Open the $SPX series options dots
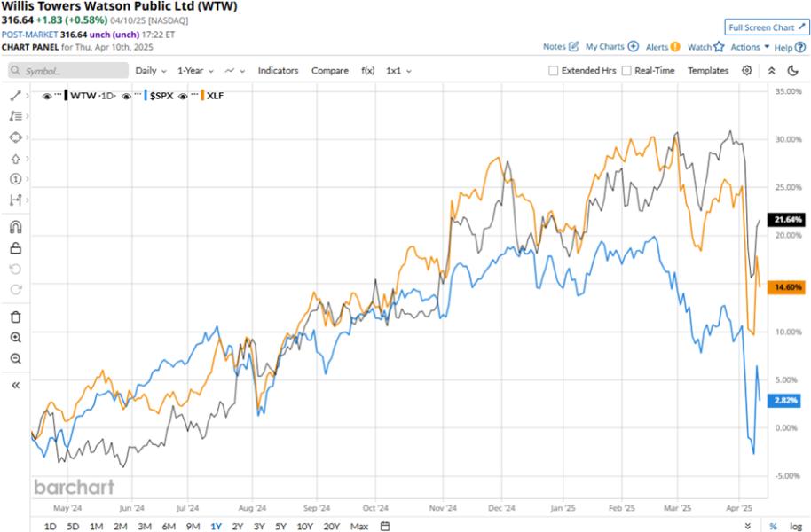Screen dimensions: 811x532 click(137, 95)
